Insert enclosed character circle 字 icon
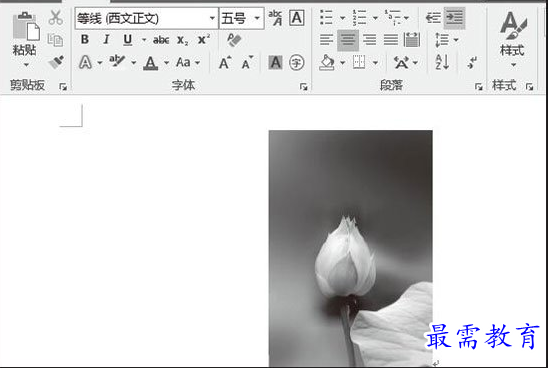 click(297, 63)
